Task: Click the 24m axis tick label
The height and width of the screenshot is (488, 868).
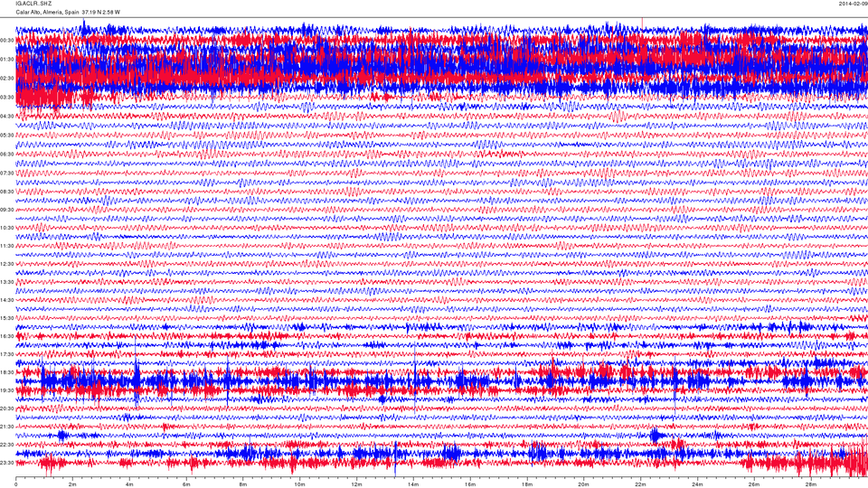Action: coord(697,484)
